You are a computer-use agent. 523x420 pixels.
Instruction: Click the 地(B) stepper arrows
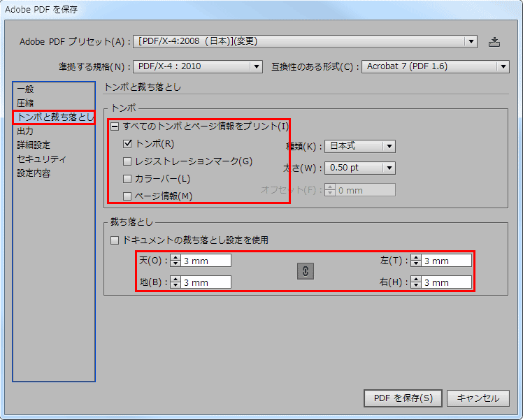175,282
